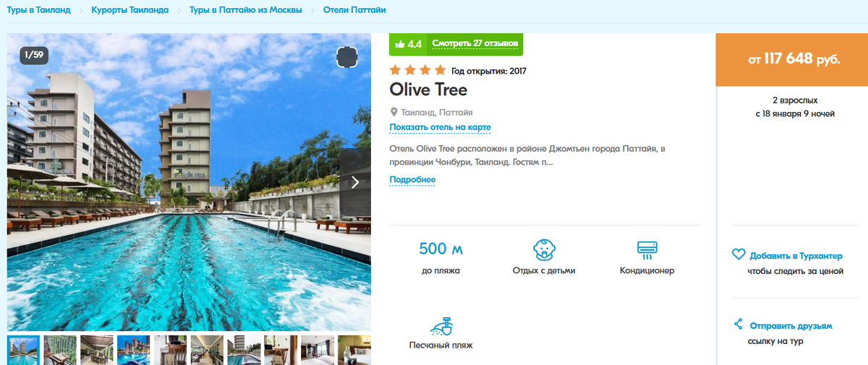
Task: Select the first pool thumbnail in the gallery strip
Action: [23, 350]
